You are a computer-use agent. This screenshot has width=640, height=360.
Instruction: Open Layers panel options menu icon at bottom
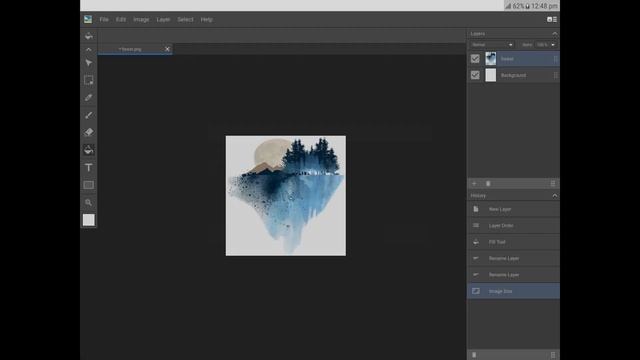click(x=553, y=184)
